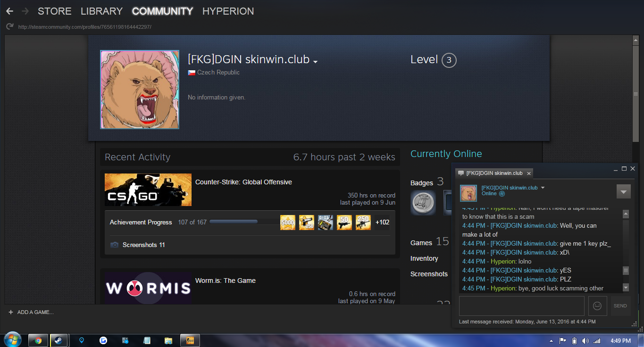This screenshot has width=644, height=347.
Task: Click the plus icon beside Add a Game
Action: point(11,312)
